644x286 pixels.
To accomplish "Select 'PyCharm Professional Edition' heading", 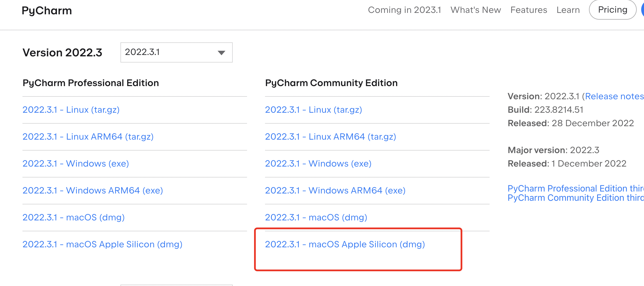I will (91, 83).
